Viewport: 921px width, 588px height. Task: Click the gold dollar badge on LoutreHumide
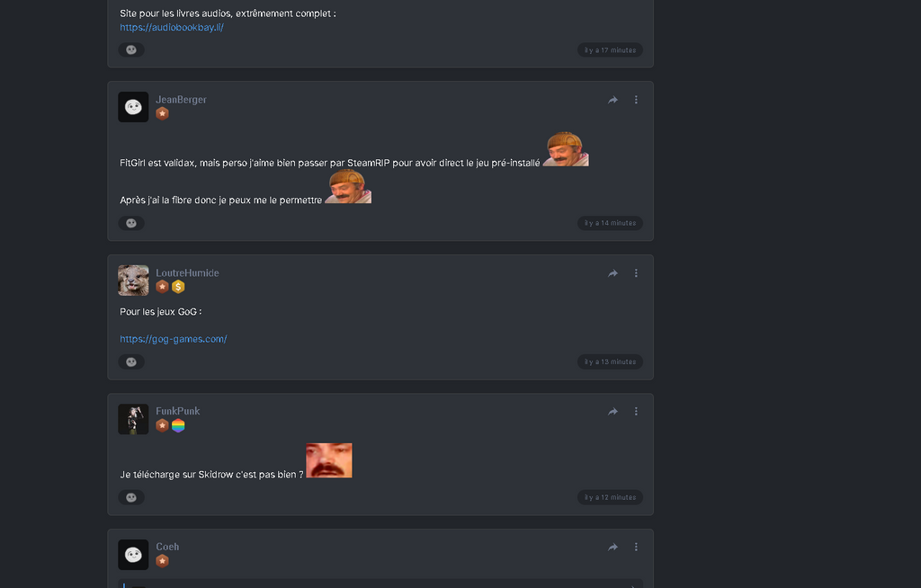tap(178, 287)
